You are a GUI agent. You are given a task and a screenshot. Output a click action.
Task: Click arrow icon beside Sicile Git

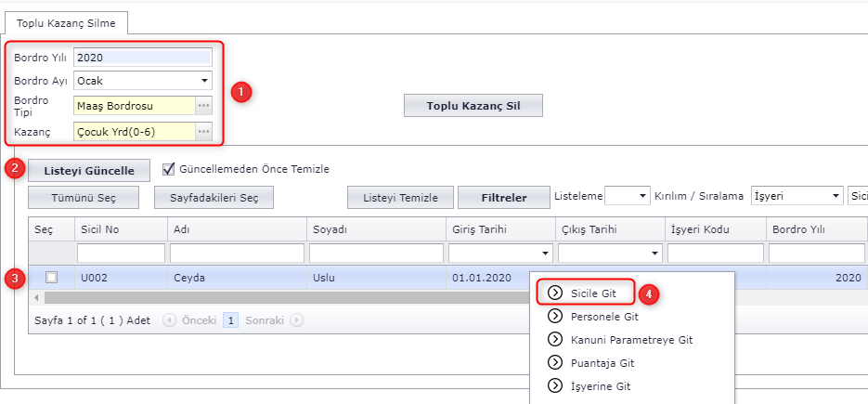[556, 293]
